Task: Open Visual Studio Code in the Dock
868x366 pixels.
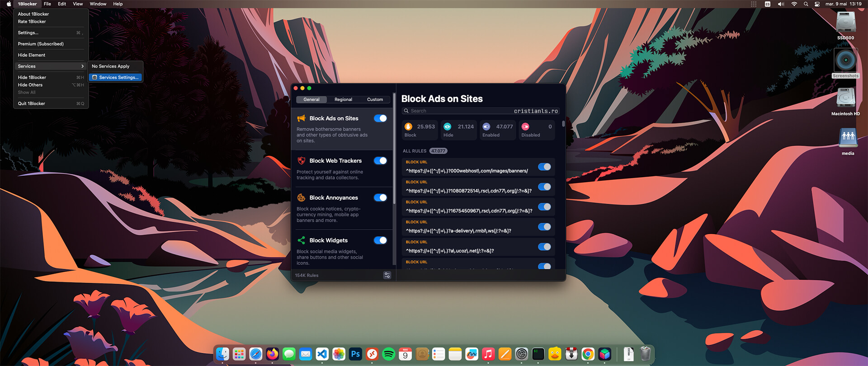Action: tap(322, 354)
